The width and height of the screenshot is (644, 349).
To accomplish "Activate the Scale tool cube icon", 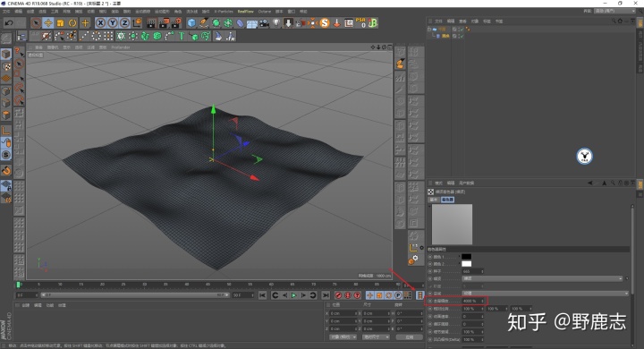I will point(61,23).
